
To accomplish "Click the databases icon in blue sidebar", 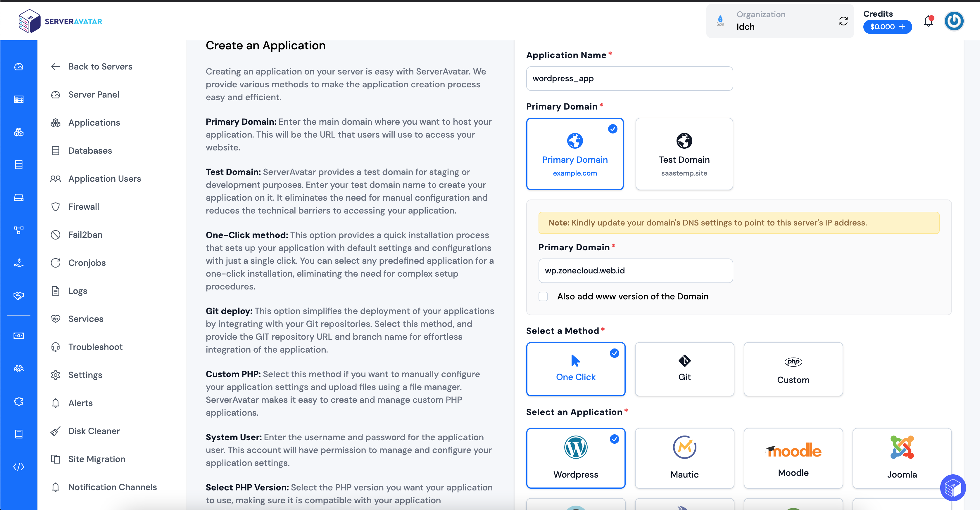I will (19, 165).
